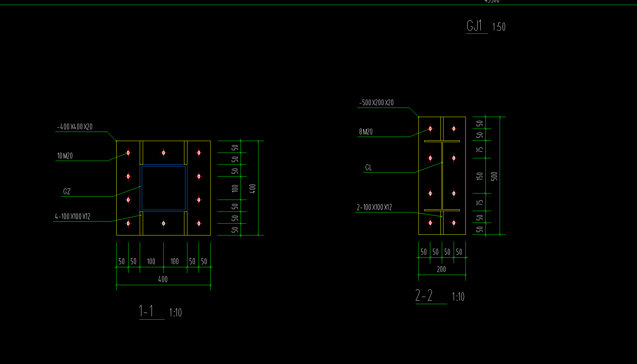Click the GL beam label
This screenshot has width=637, height=364.
(x=368, y=167)
